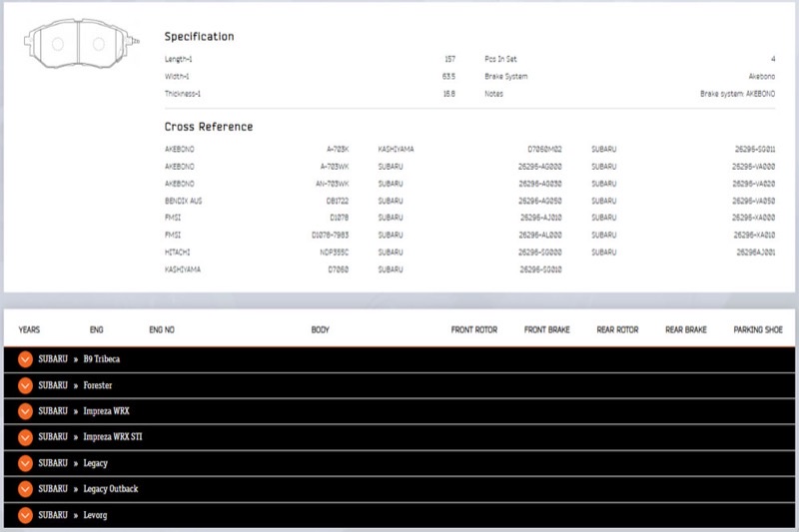Screen dimensions: 799x532
Task: Click AKEBONO A-723K cross reference number
Action: click(x=338, y=149)
